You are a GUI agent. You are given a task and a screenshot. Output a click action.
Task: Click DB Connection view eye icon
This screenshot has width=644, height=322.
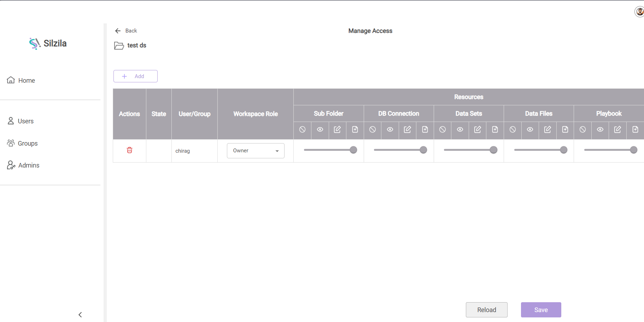pos(390,129)
